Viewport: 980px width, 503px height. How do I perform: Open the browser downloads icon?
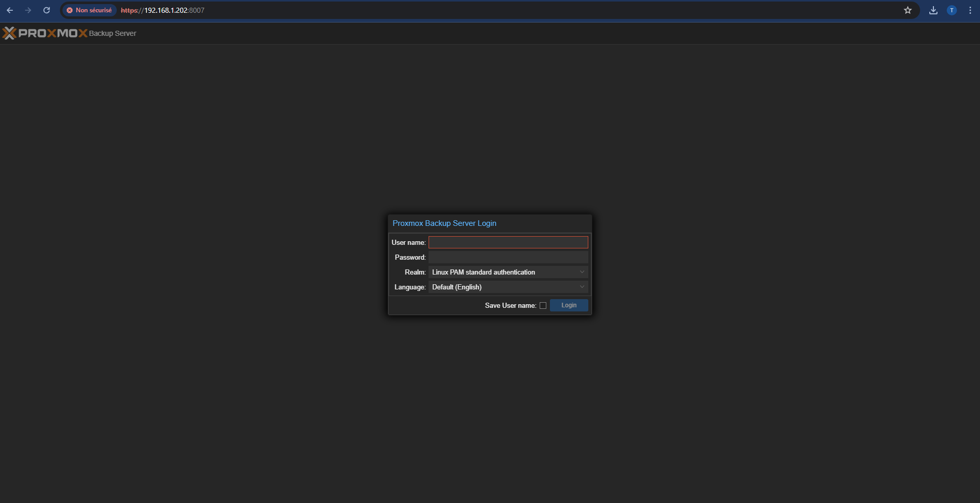pyautogui.click(x=933, y=10)
